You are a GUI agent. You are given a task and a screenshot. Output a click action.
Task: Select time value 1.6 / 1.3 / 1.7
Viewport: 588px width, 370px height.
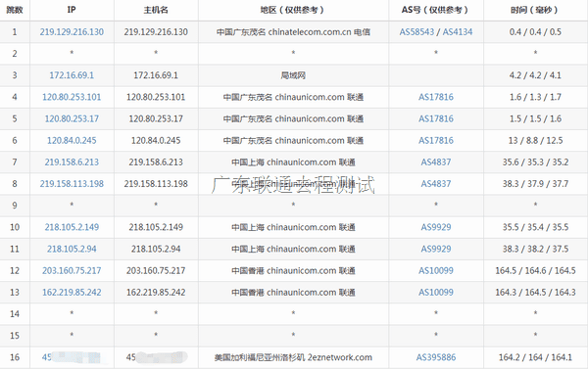click(535, 97)
